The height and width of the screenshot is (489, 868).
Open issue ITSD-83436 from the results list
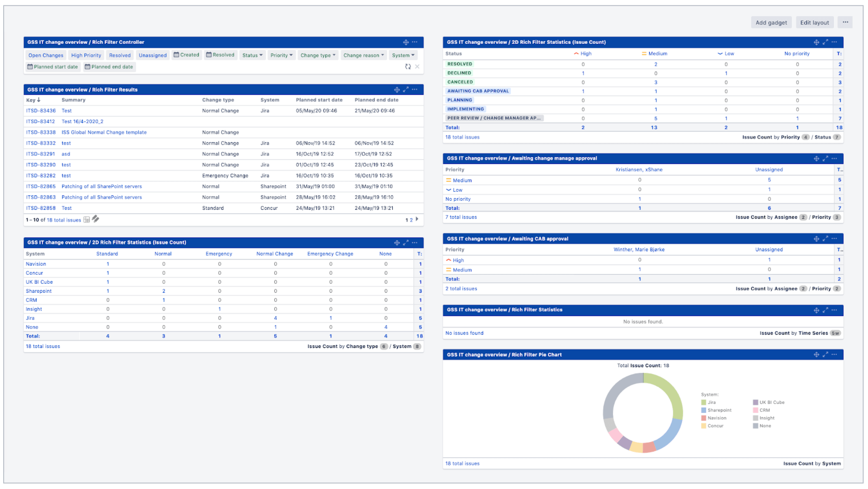tap(41, 110)
